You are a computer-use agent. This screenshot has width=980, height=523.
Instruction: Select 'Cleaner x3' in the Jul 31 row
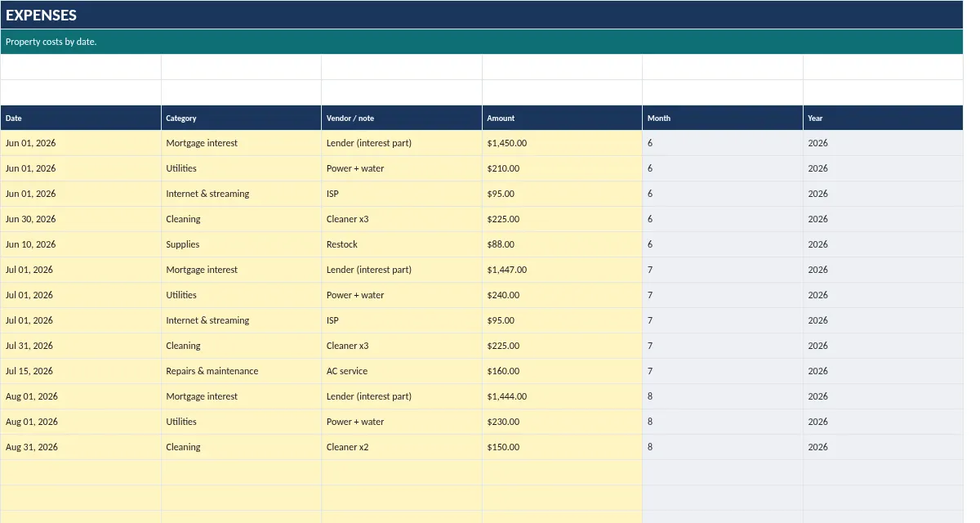click(x=402, y=346)
